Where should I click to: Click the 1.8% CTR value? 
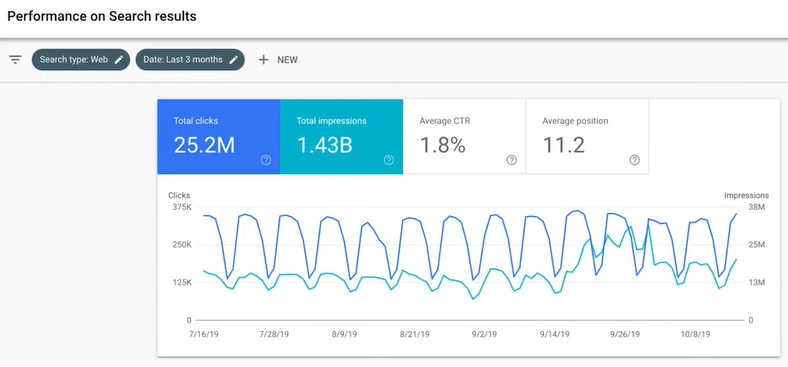[x=442, y=145]
